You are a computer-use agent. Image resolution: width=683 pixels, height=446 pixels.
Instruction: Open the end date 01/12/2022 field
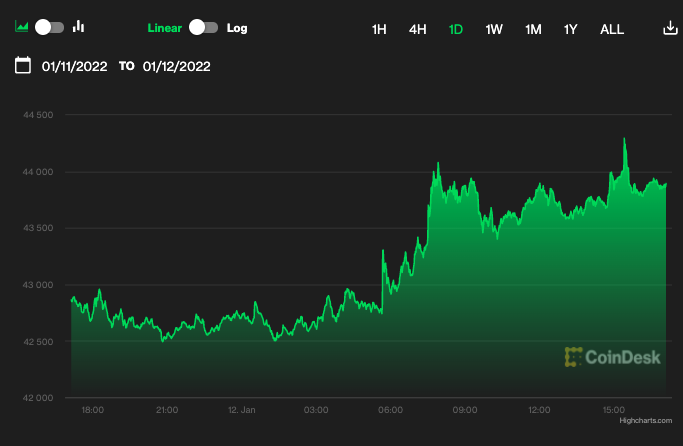tap(176, 67)
